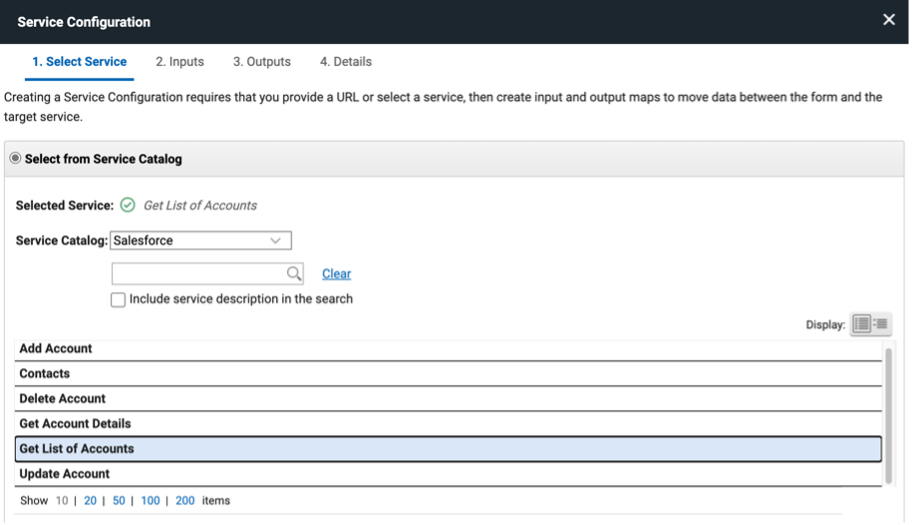Select the 1. Select Service tab
The image size is (913, 525).
coord(79,62)
